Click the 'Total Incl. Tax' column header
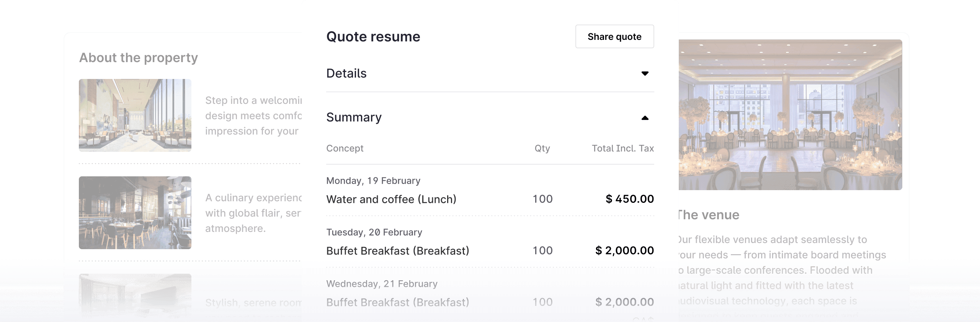The width and height of the screenshot is (980, 322). 623,148
